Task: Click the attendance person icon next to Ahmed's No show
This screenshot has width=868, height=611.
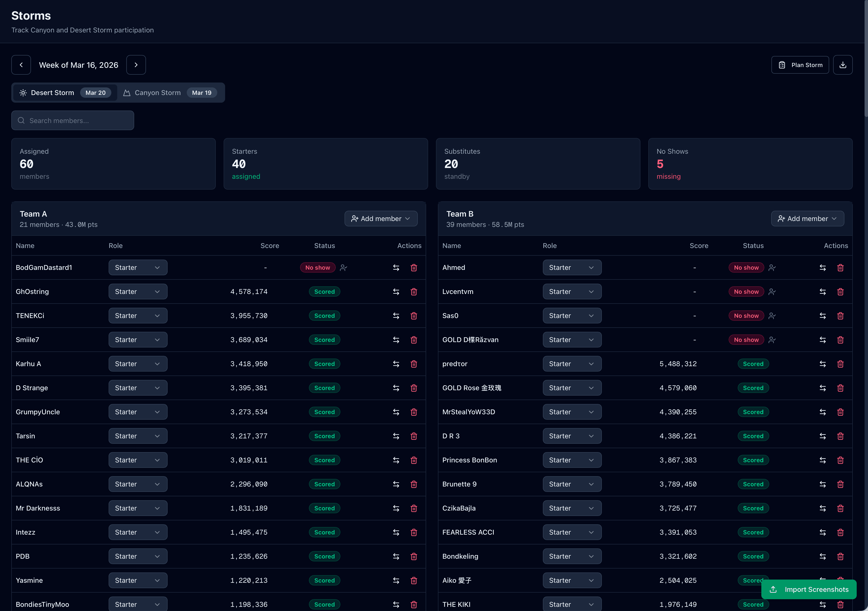Action: point(772,267)
